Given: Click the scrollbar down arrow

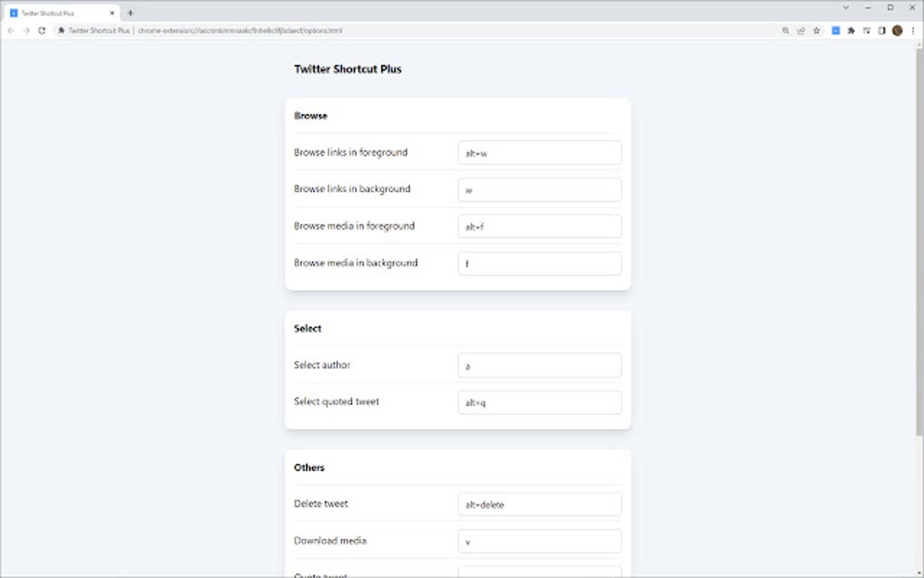Looking at the screenshot, I should tap(919, 573).
